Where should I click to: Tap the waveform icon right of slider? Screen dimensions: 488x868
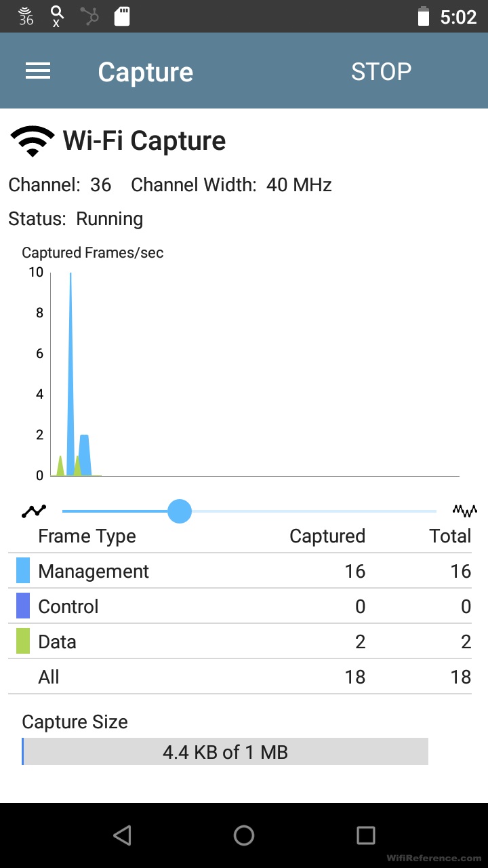click(x=465, y=511)
